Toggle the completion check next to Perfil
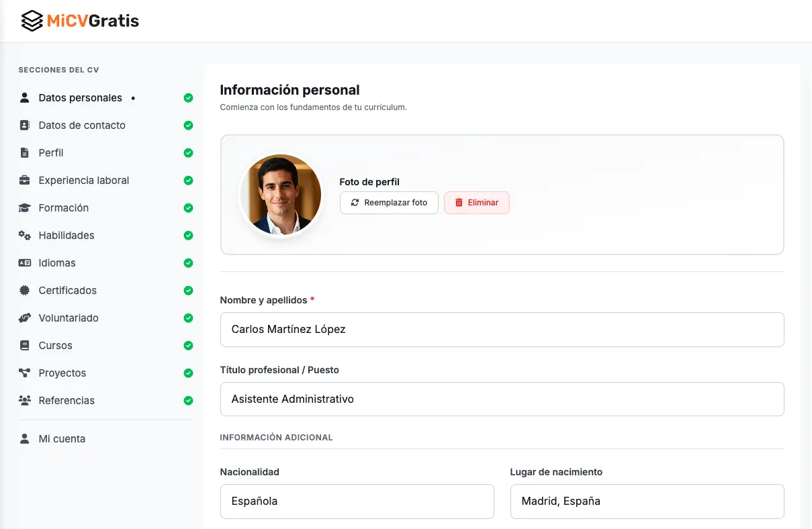 click(188, 152)
